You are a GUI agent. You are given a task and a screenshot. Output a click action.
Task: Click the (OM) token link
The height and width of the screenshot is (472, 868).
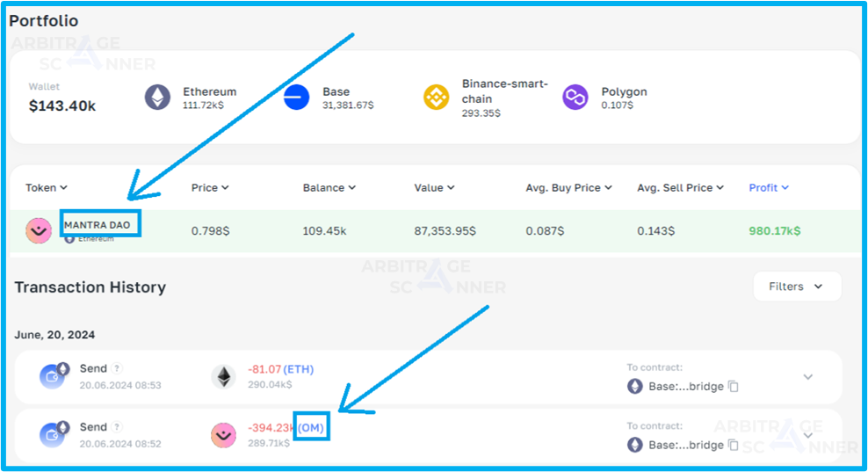click(311, 428)
